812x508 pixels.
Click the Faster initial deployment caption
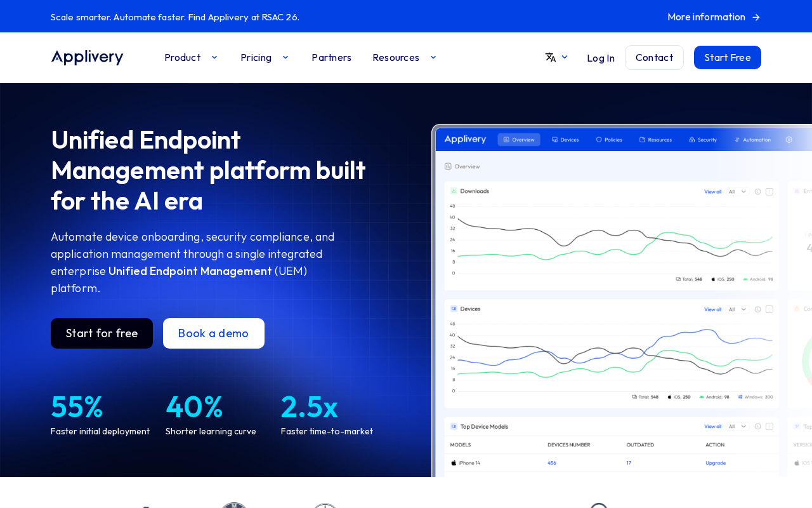click(100, 431)
